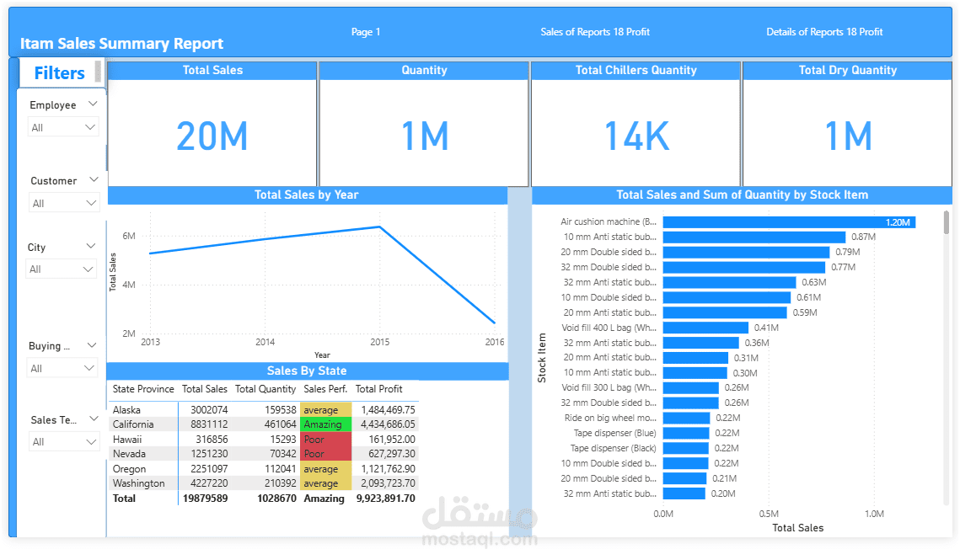Click the Ride on big wheel mo... label
960x560 pixels.
(609, 418)
